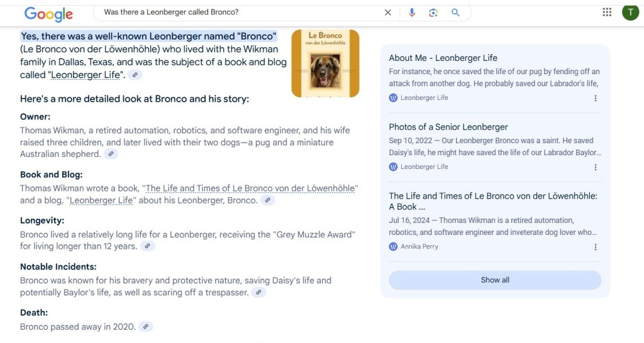Click the WordPress icon under Photos of a Senior Leonberger

tap(393, 166)
